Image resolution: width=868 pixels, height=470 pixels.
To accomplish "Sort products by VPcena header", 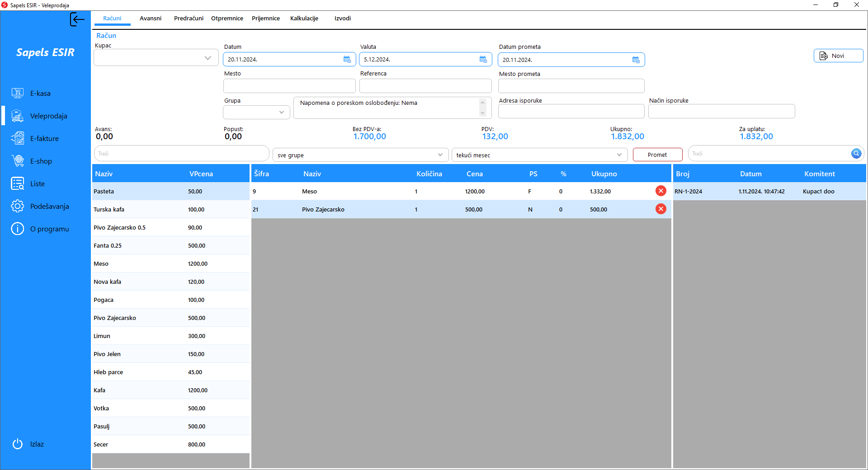I will tap(201, 174).
